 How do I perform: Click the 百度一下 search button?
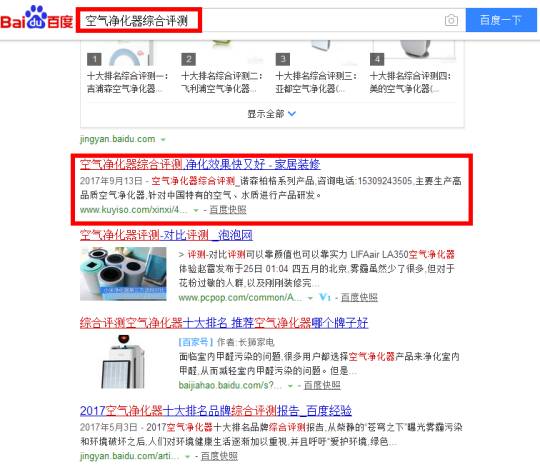pyautogui.click(x=501, y=20)
